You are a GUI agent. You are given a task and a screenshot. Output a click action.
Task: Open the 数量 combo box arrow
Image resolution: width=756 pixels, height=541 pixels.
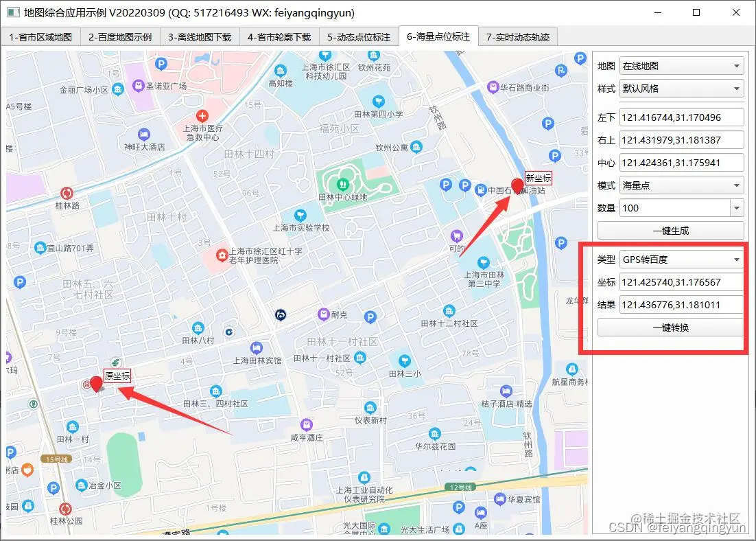(737, 208)
